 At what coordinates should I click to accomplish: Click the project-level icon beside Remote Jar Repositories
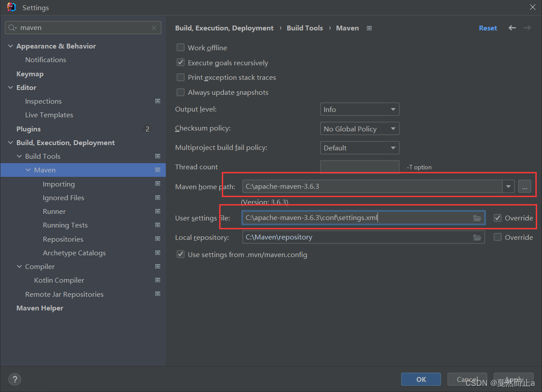(157, 294)
